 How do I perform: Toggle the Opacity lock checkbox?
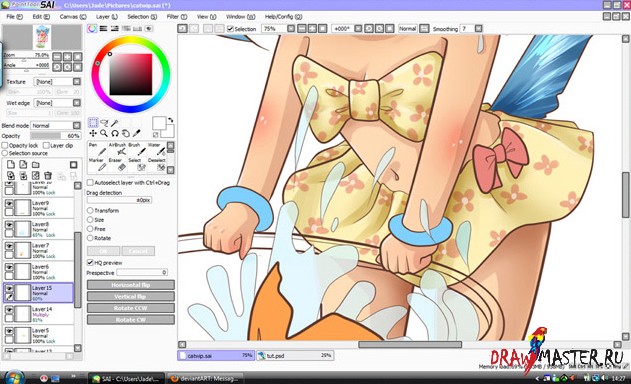click(x=5, y=145)
